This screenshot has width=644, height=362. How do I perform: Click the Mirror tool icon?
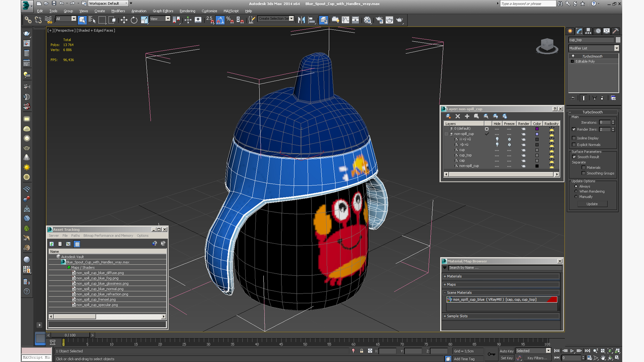[301, 20]
